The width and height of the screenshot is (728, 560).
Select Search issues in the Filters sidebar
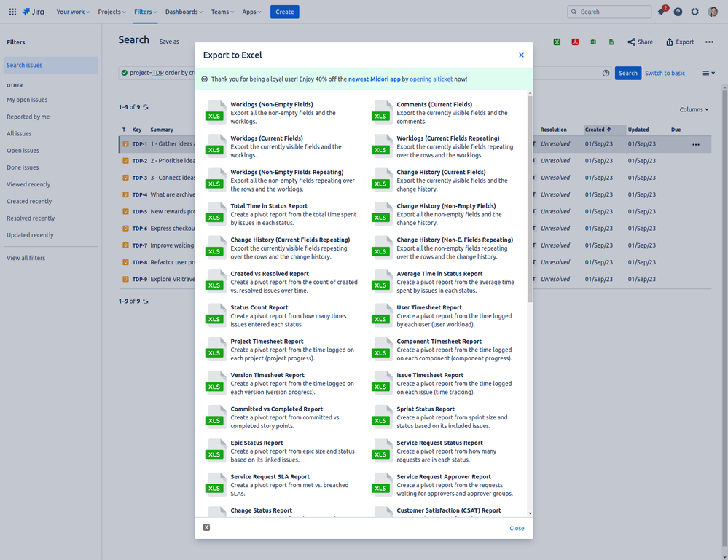click(x=50, y=65)
